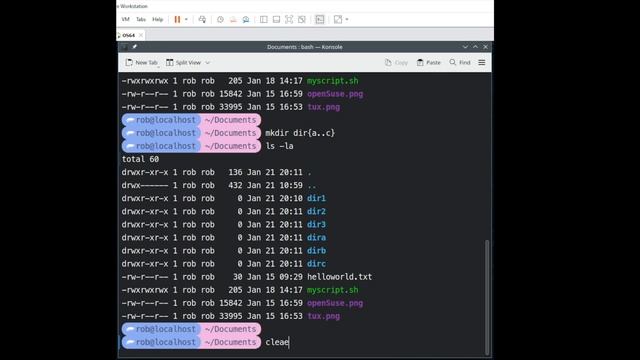Click the helloworld.txt file name
Image resolution: width=640 pixels, height=360 pixels.
340,277
